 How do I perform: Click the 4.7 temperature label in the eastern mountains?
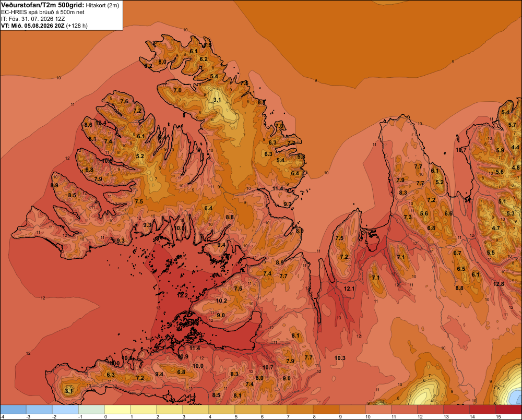496,228
